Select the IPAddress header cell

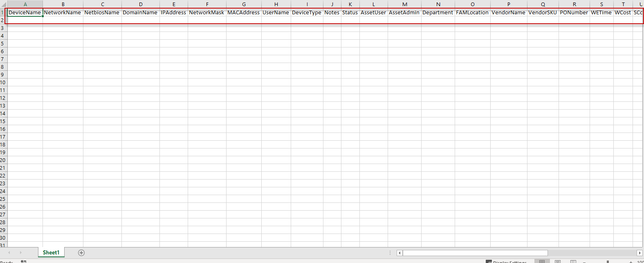click(x=173, y=13)
